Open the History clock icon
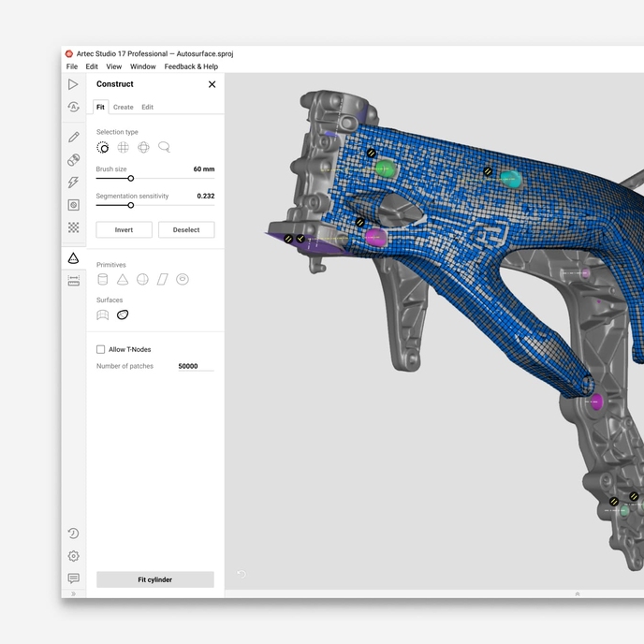The height and width of the screenshot is (644, 644). pos(74,534)
